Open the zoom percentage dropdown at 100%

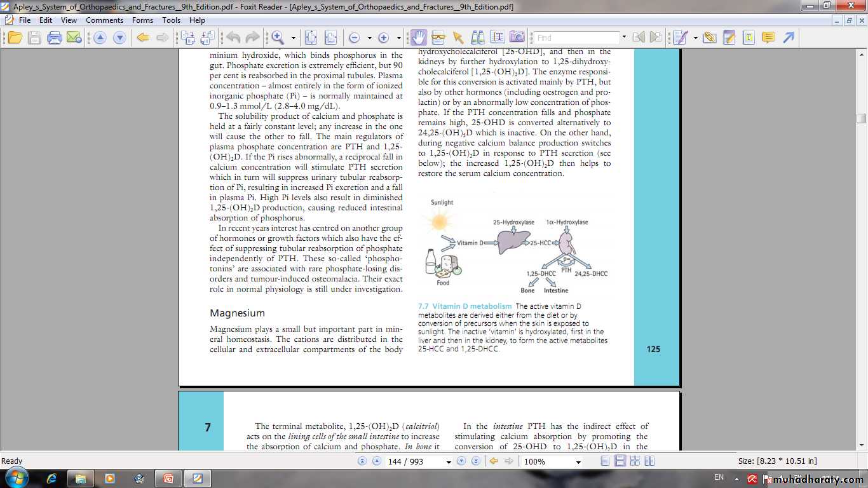[x=578, y=462]
